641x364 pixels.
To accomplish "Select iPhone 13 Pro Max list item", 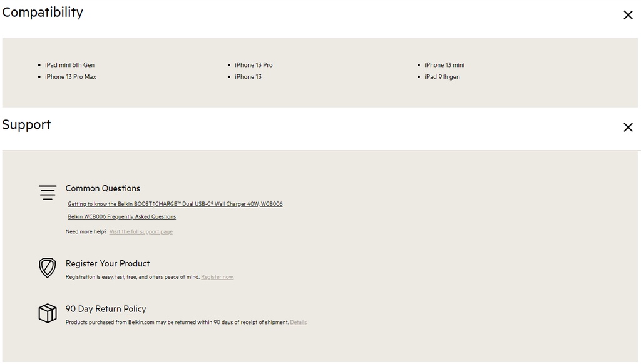I will 71,77.
